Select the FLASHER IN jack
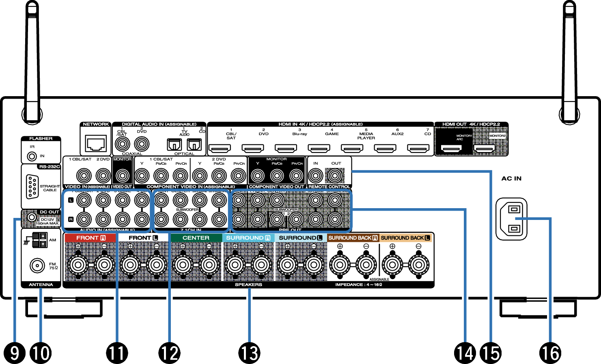The width and height of the screenshot is (601, 364). pyautogui.click(x=31, y=156)
